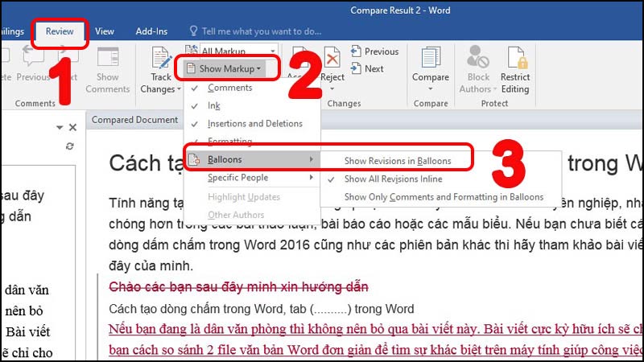This screenshot has height=362, width=644.
Task: Choose Show All Revisions Inline
Action: [393, 179]
